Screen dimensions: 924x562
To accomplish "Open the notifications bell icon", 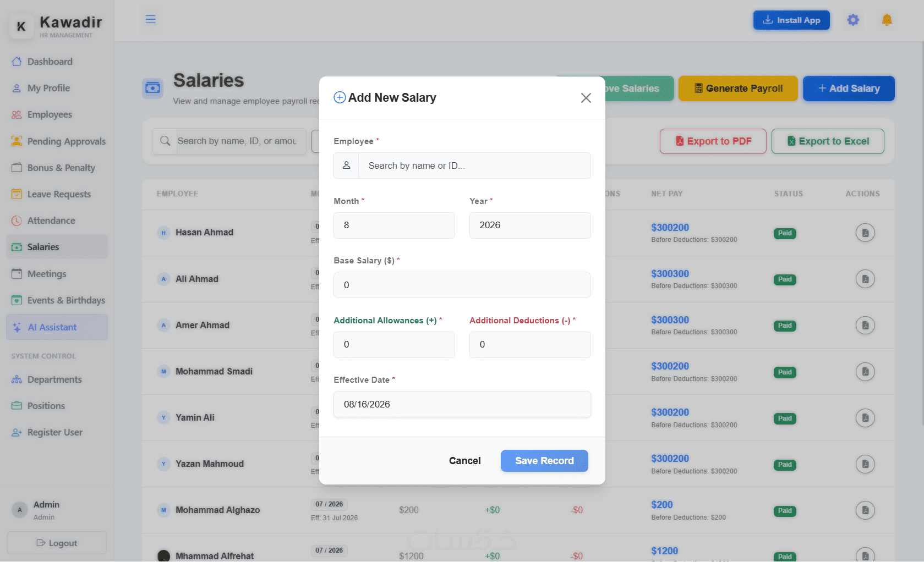I will (x=887, y=20).
